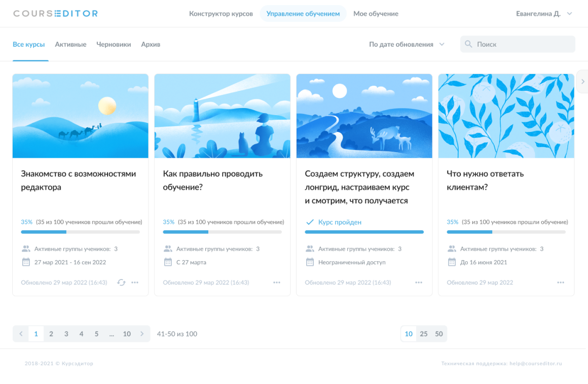Click the right chevron to show more courses
Screen dimensions: 588x384
(582, 81)
